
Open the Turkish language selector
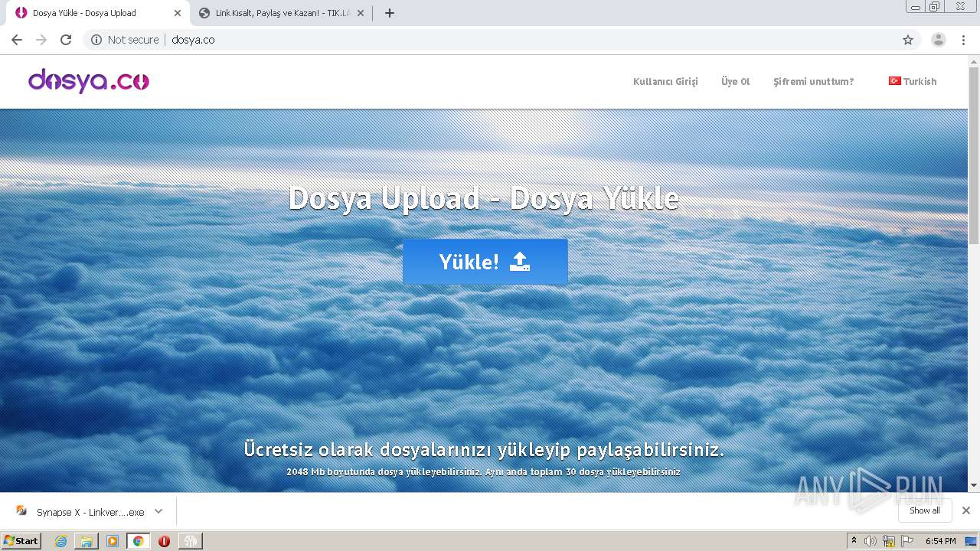(913, 81)
